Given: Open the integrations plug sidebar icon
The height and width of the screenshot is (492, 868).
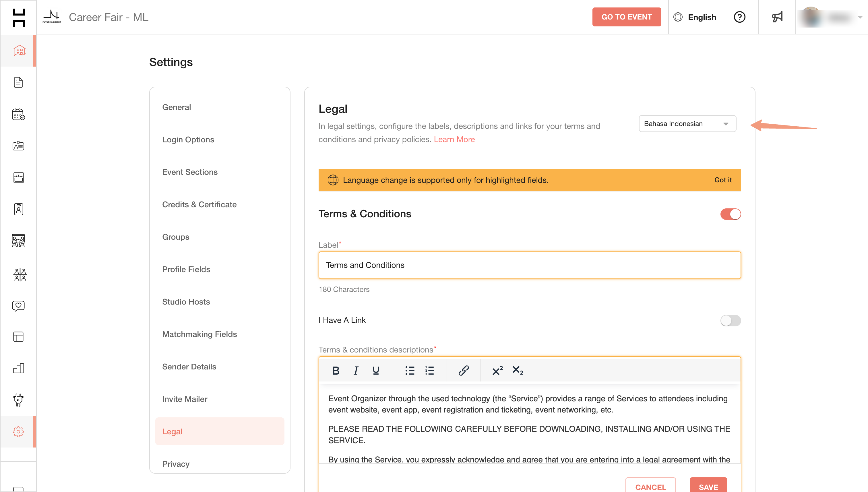Looking at the screenshot, I should click(x=19, y=400).
